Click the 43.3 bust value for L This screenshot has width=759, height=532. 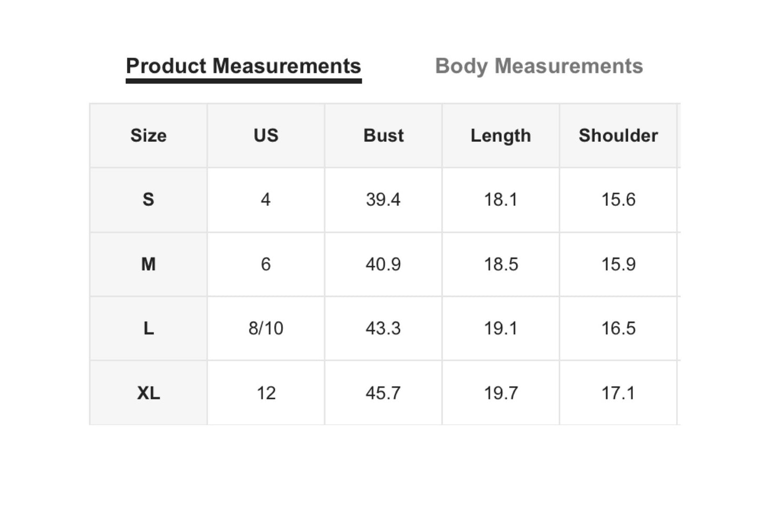tap(383, 328)
